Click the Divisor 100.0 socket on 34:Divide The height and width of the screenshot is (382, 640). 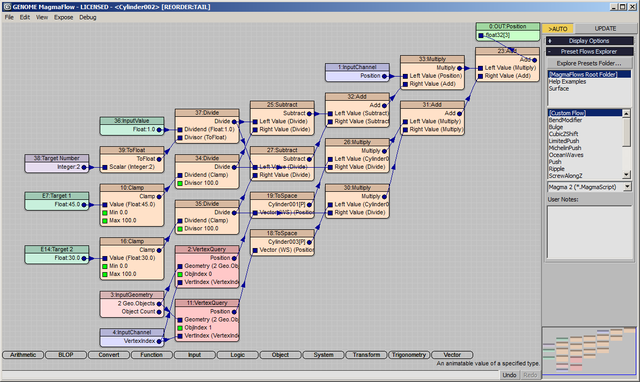180,183
